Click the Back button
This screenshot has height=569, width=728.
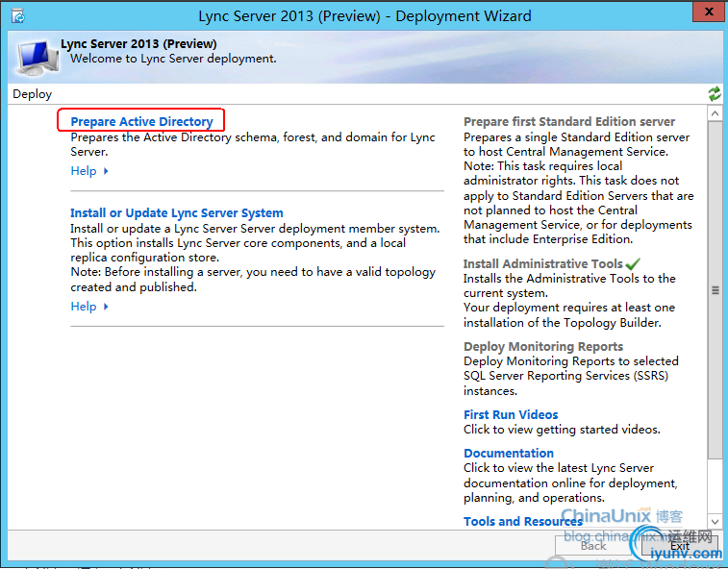(593, 546)
